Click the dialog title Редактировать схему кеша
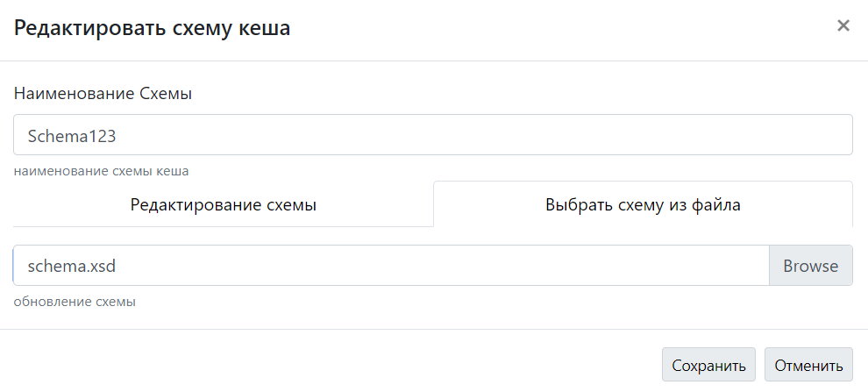The image size is (868, 392). pos(152,28)
